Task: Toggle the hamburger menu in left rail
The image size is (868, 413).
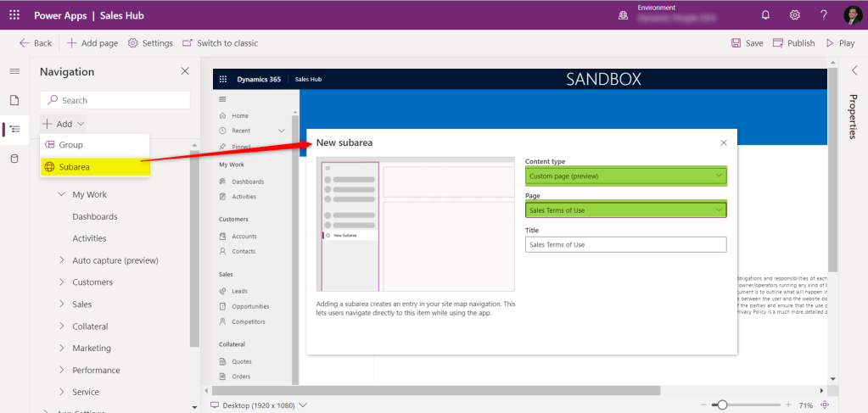Action: tap(14, 72)
